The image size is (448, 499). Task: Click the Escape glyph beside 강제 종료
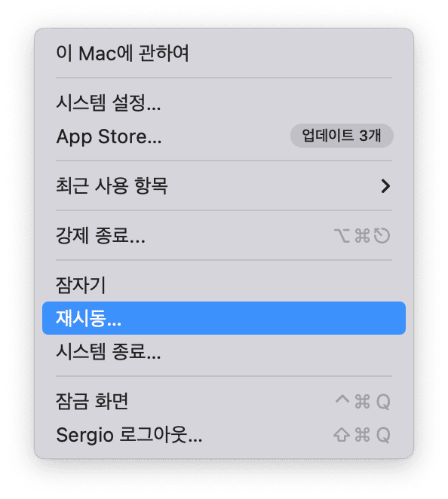click(382, 236)
